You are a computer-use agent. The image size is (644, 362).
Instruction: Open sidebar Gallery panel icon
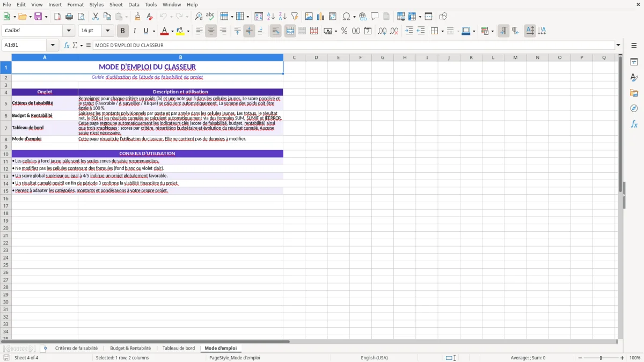[634, 93]
